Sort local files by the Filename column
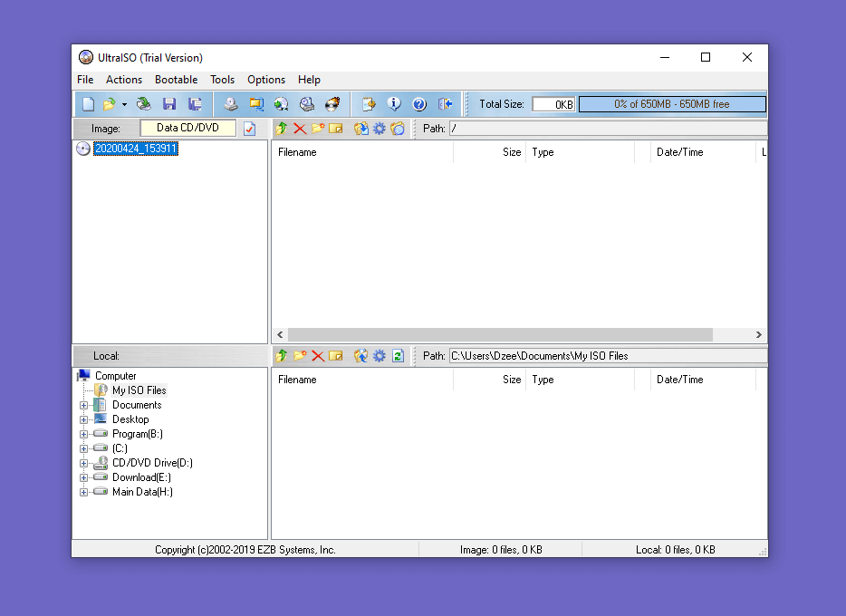 [x=362, y=380]
